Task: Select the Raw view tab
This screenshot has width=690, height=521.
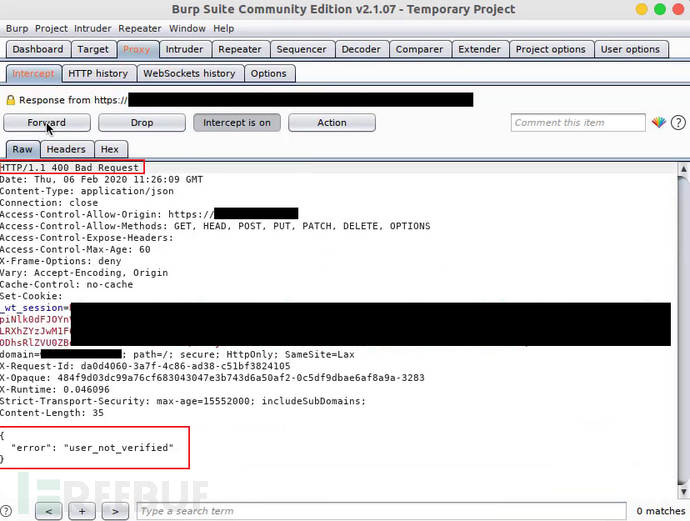Action: (22, 149)
